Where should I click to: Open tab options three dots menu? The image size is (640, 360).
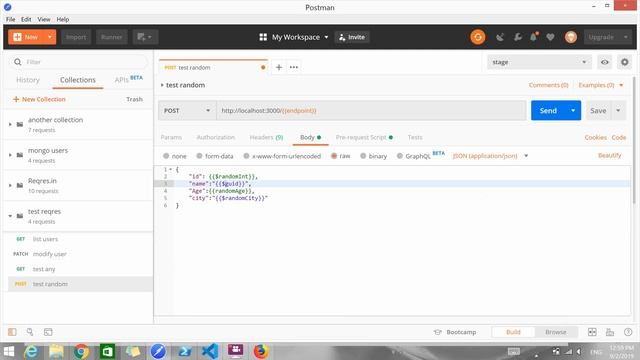294,67
